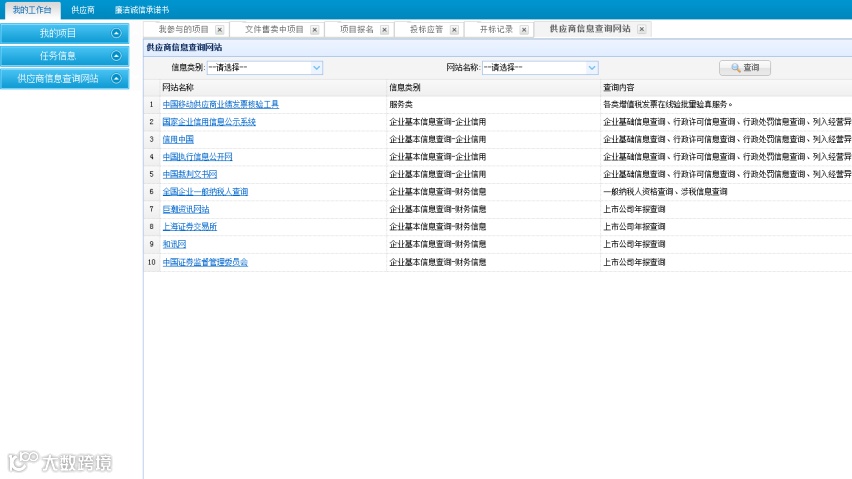Open the 供应商 top menu
Screen dimensions: 852x479
(x=83, y=10)
